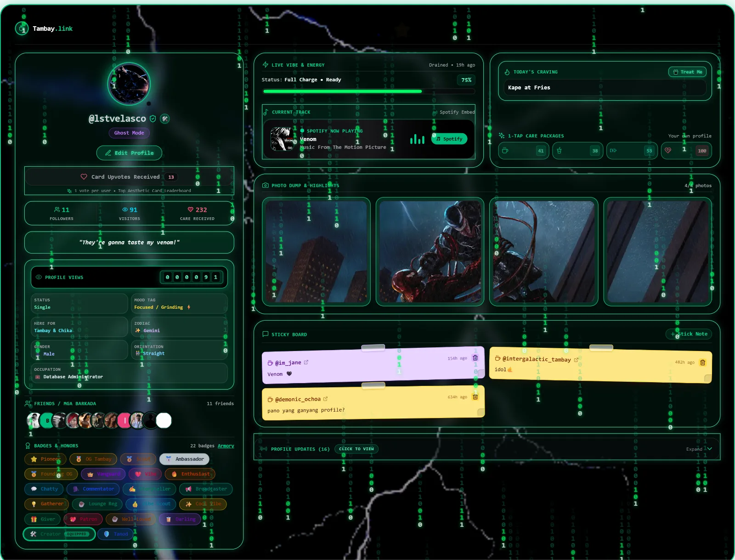Click the verified shield badge beside @lstvelasco

pos(153,119)
